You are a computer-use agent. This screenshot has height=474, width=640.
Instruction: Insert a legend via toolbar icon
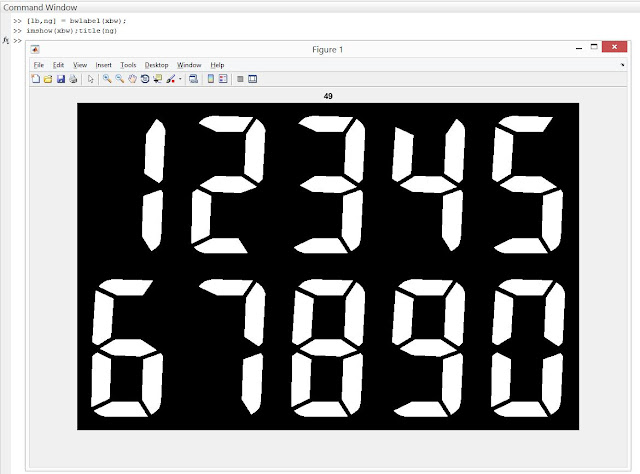pos(223,79)
